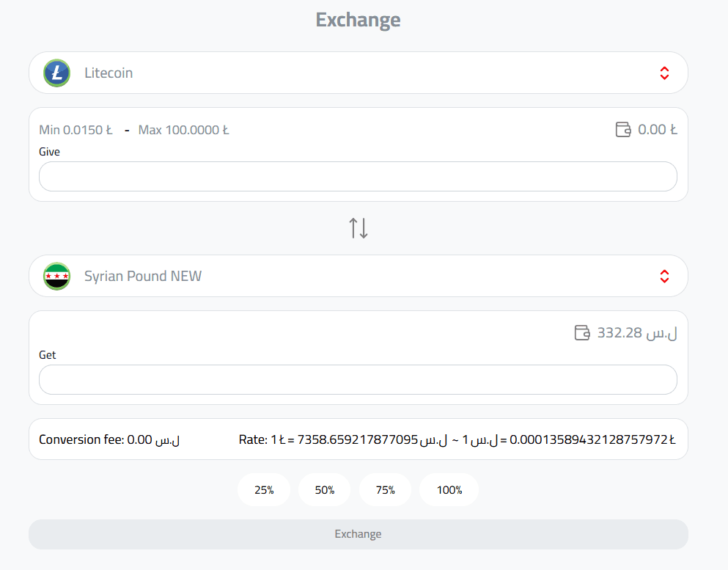Select the 25% amount option

point(263,489)
